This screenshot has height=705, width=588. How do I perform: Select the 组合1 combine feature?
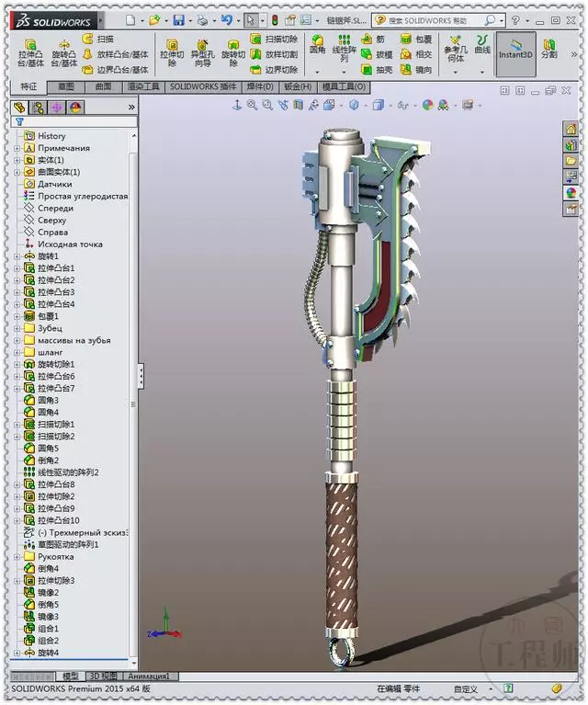pos(41,629)
